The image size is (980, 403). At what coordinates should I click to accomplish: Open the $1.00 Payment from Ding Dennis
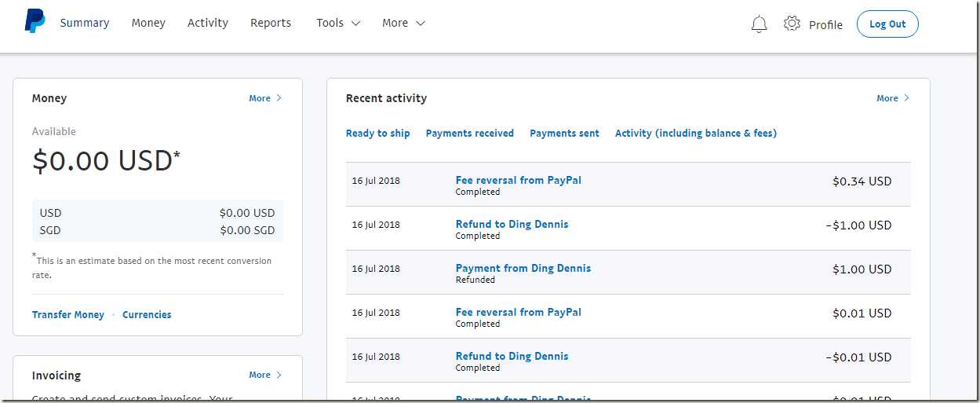[x=523, y=268]
